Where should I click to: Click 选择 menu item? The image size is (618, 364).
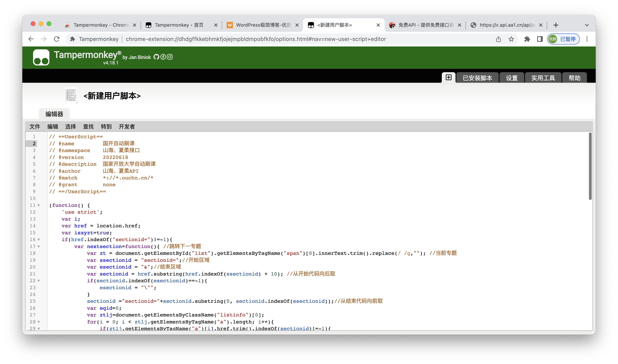pyautogui.click(x=70, y=127)
